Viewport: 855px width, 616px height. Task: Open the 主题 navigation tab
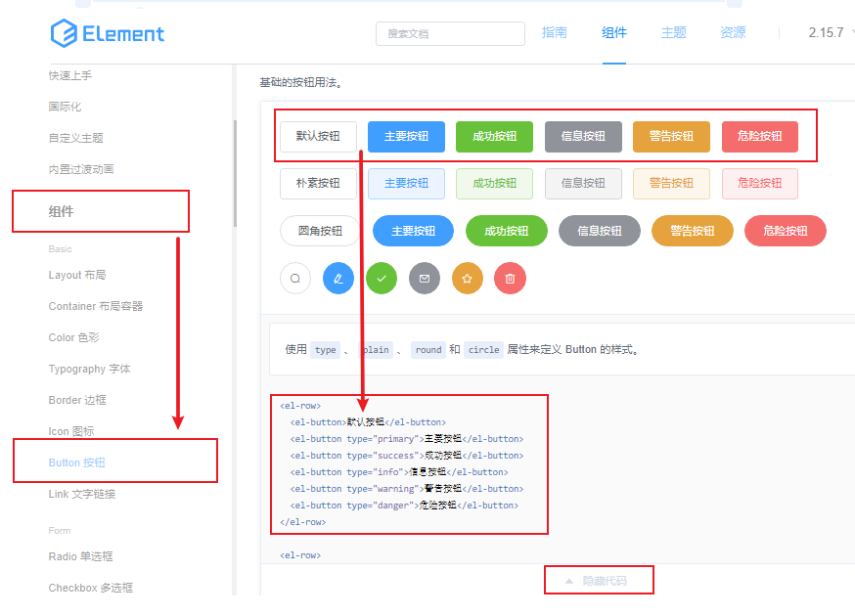coord(673,32)
